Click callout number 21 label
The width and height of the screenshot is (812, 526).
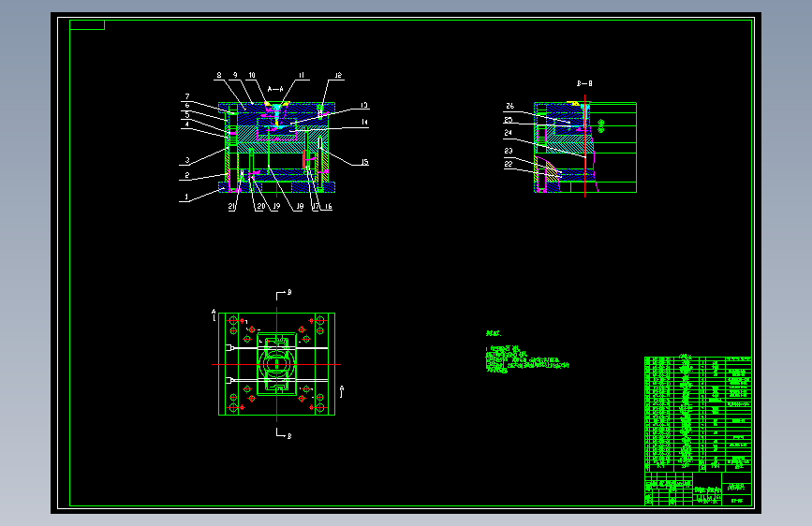[x=231, y=206]
